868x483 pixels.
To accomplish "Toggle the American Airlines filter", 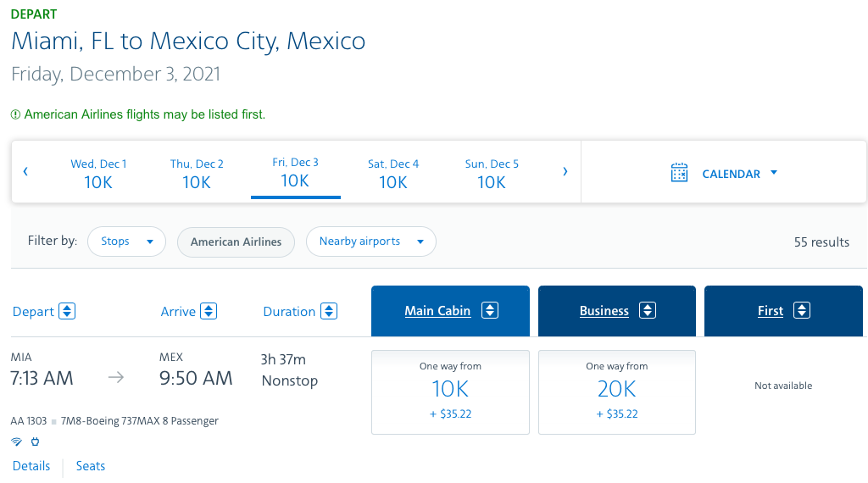I will pos(236,241).
